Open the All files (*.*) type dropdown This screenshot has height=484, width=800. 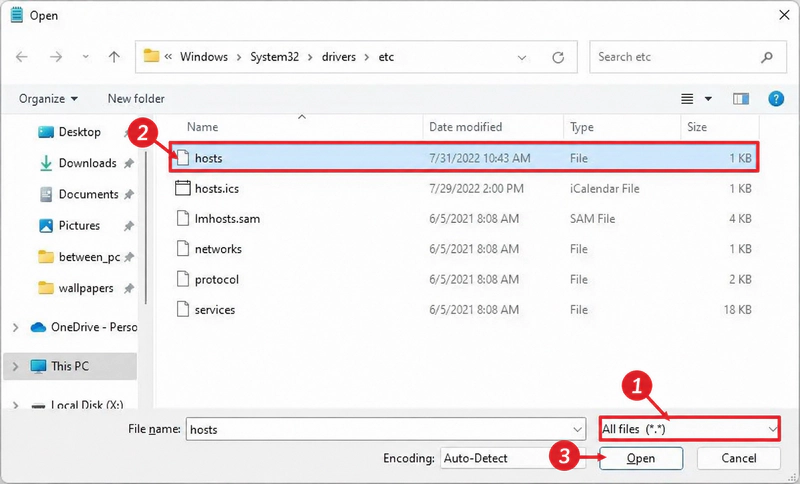pyautogui.click(x=689, y=429)
